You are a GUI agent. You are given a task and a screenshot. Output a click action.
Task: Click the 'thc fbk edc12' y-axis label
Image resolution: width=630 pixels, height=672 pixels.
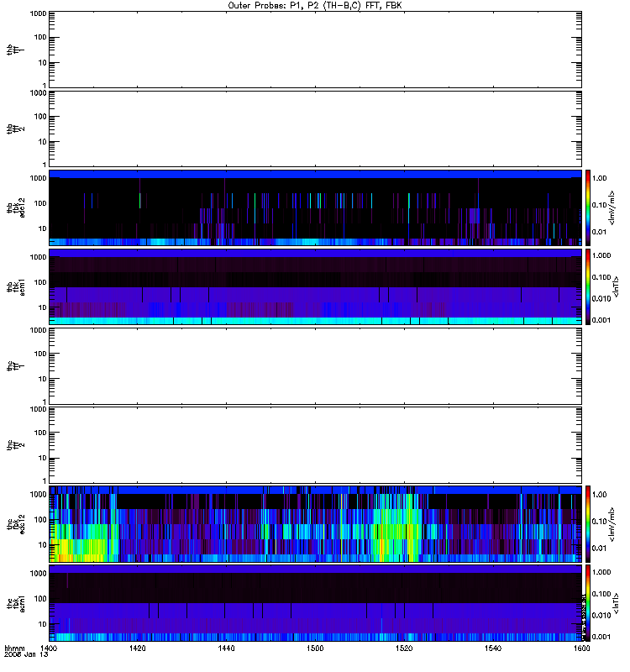point(16,524)
